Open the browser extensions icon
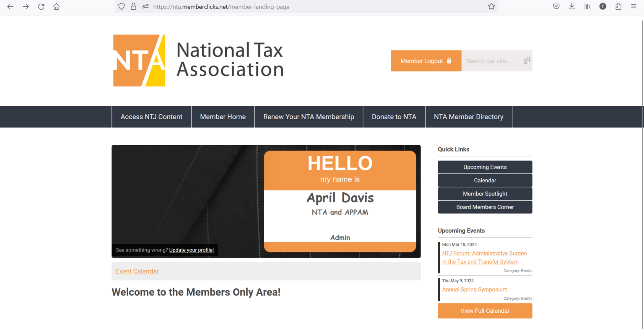644x335 pixels. pyautogui.click(x=618, y=6)
